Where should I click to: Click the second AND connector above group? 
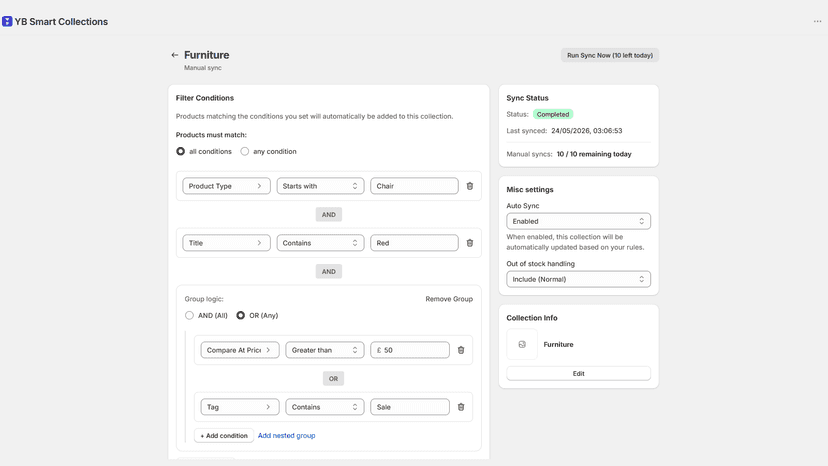(x=328, y=272)
